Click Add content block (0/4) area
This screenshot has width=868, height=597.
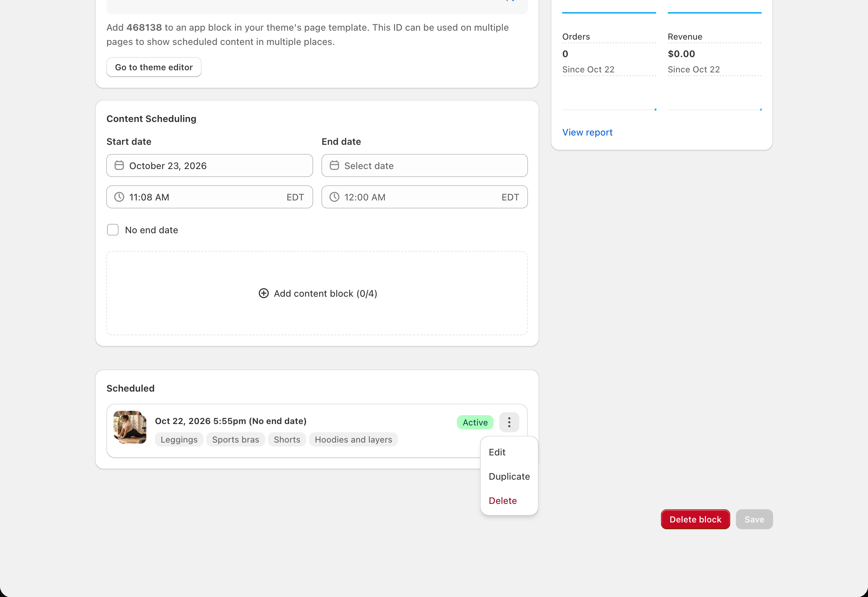[317, 293]
